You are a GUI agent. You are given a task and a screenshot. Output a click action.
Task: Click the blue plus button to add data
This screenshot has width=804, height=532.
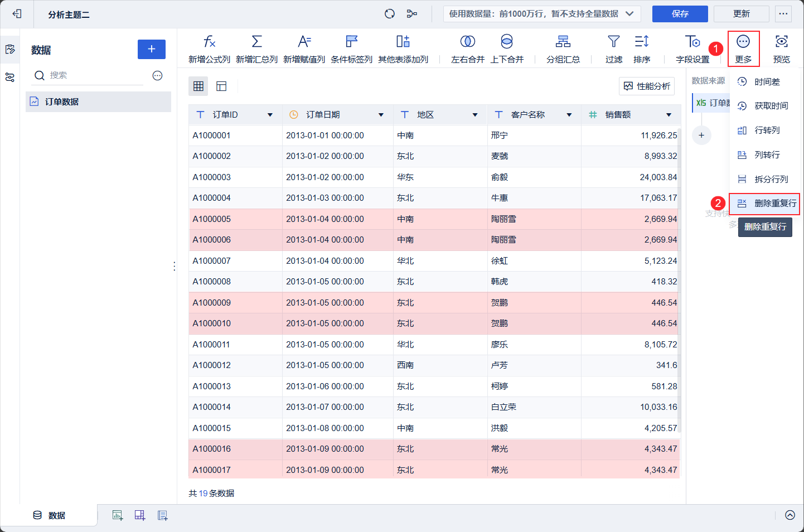click(x=152, y=49)
